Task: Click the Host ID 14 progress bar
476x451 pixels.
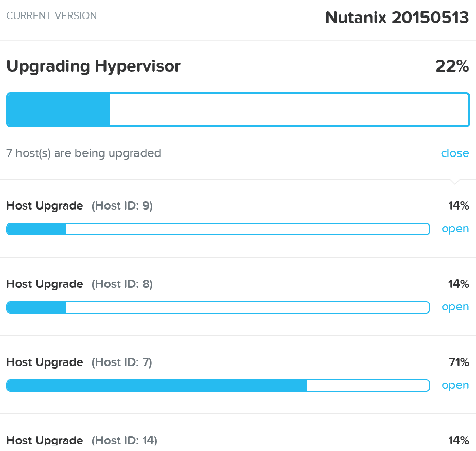Action: tap(218, 450)
